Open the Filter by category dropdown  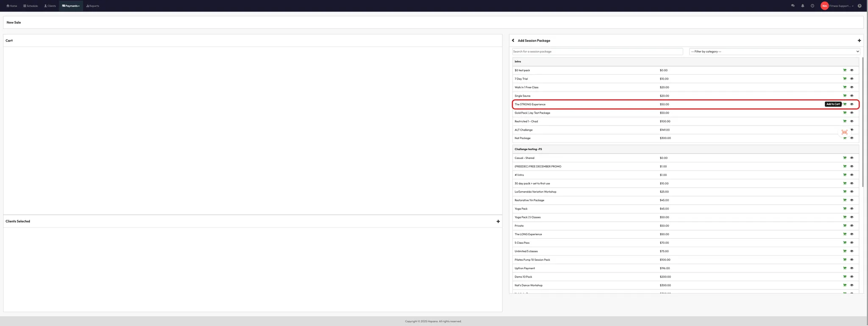[774, 52]
